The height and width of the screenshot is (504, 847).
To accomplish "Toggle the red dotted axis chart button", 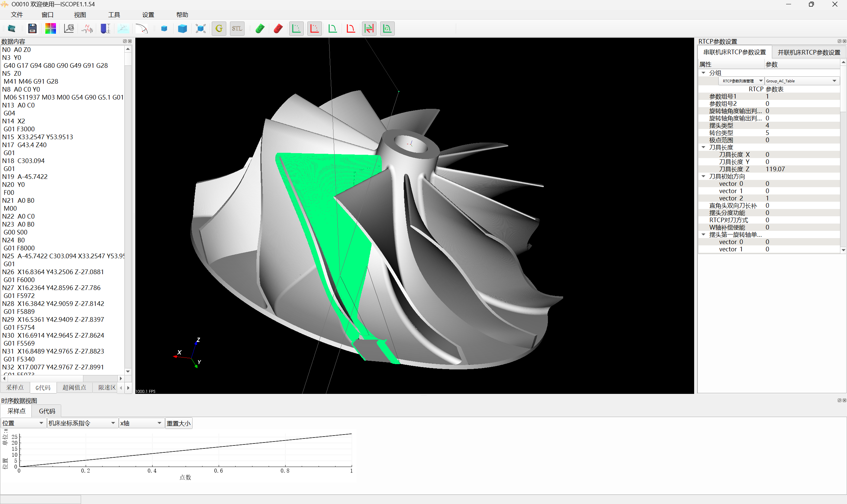I will coord(315,28).
